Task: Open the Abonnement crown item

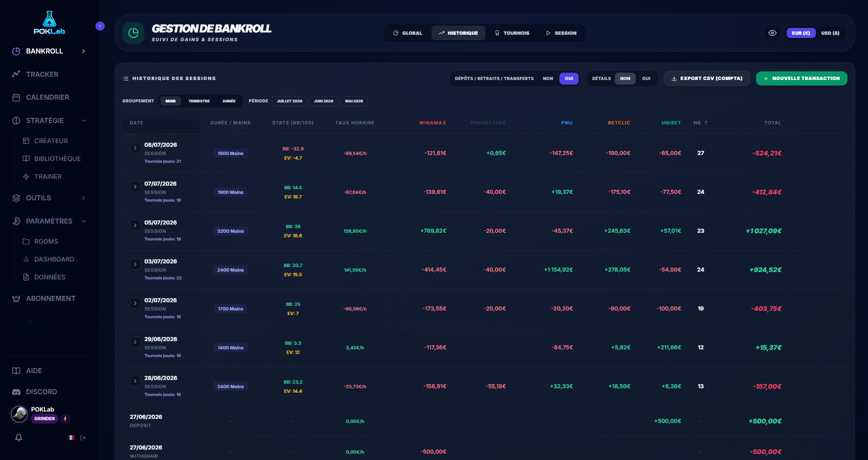Action: coord(44,299)
